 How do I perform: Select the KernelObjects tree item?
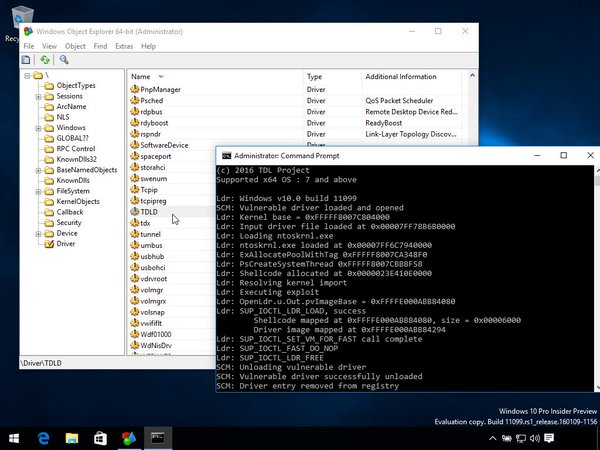pyautogui.click(x=78, y=201)
